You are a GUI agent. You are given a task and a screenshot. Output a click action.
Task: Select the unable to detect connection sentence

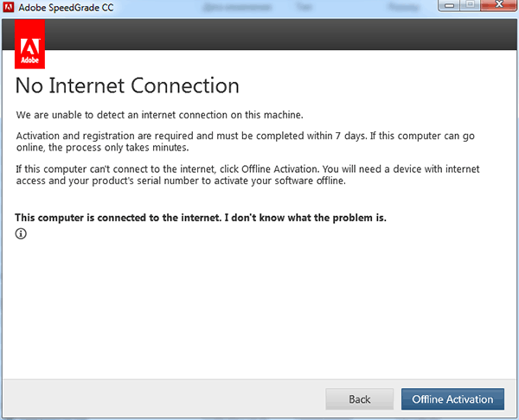(x=159, y=115)
